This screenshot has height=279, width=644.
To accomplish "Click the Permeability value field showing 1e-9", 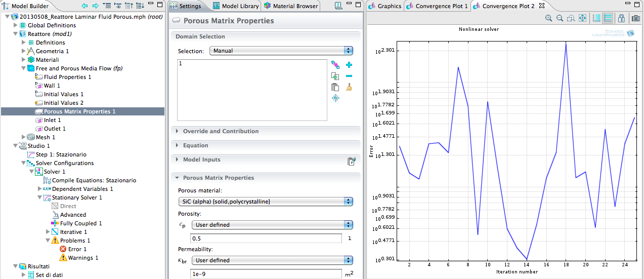I will pos(266,274).
